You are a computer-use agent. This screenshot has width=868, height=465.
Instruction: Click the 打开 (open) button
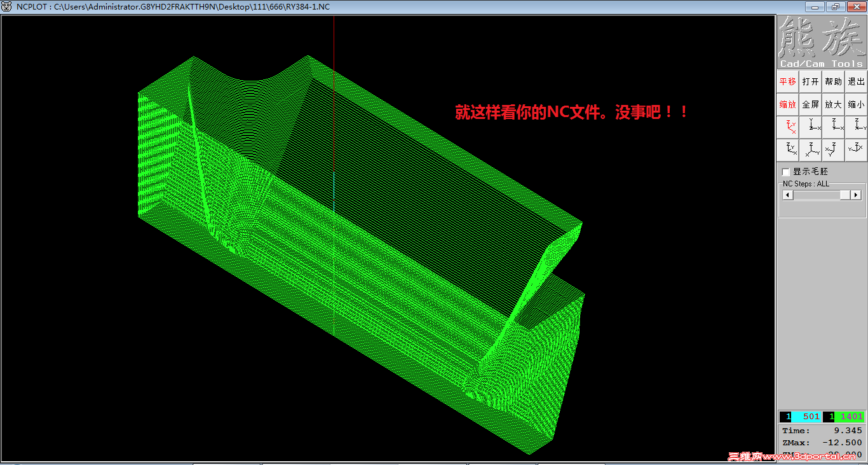pos(811,81)
